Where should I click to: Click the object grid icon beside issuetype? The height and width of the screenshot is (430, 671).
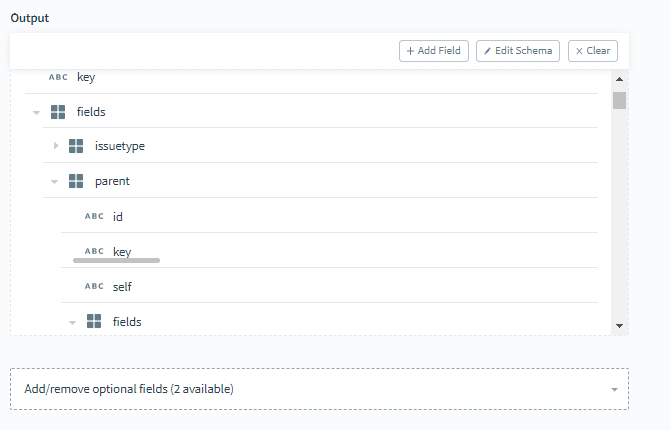coord(76,146)
